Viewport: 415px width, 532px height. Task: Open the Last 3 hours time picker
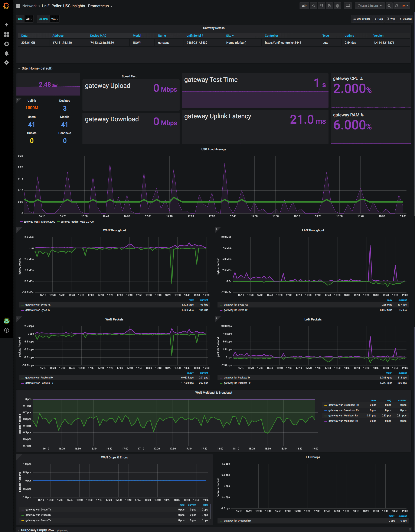[x=369, y=6]
